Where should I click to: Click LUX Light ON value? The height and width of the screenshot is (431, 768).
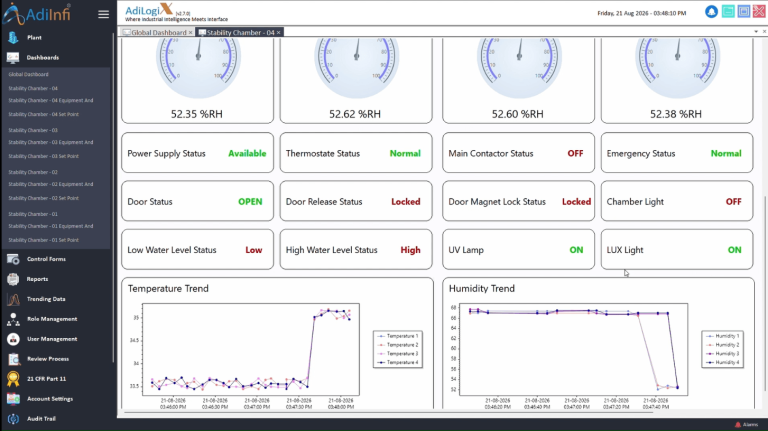(x=734, y=250)
